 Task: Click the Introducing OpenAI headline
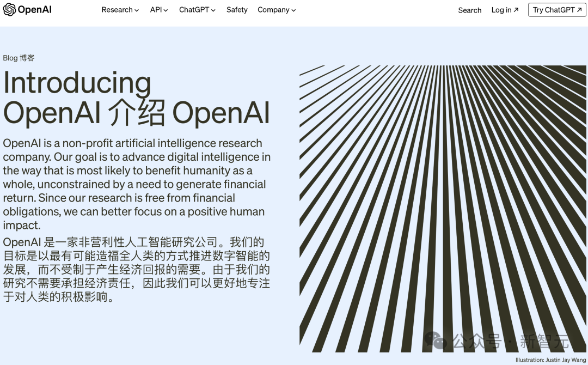(x=136, y=98)
